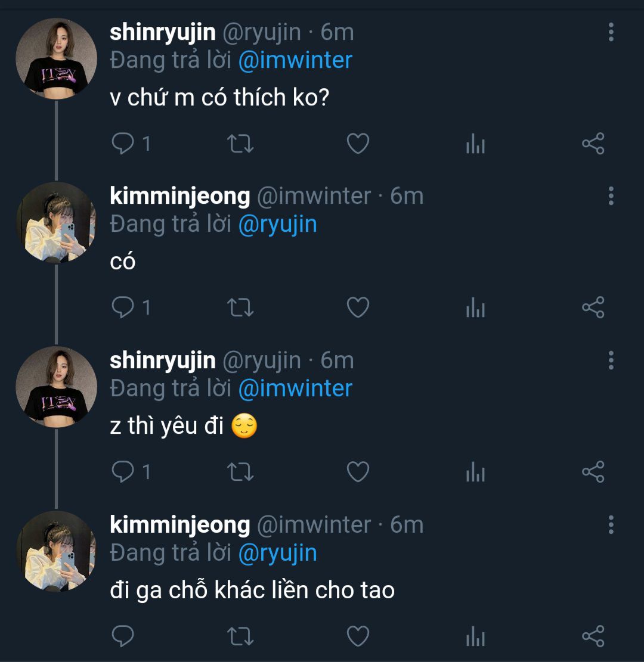Retweet kimminjeong's "có" reply
Image resolution: width=644 pixels, height=662 pixels.
[x=241, y=307]
